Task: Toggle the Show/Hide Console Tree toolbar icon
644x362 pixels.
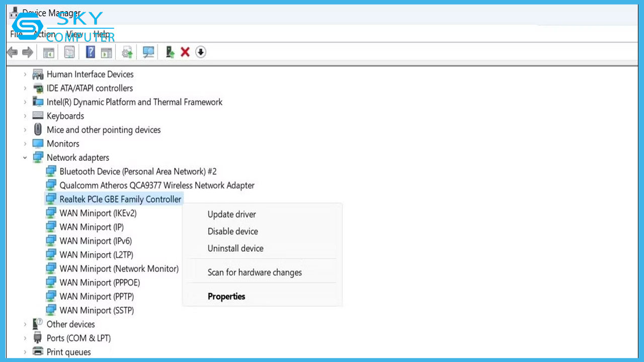Action: tap(49, 52)
